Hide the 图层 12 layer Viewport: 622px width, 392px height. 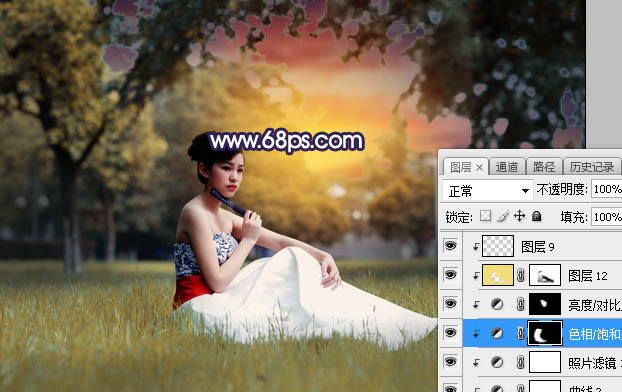tap(450, 275)
